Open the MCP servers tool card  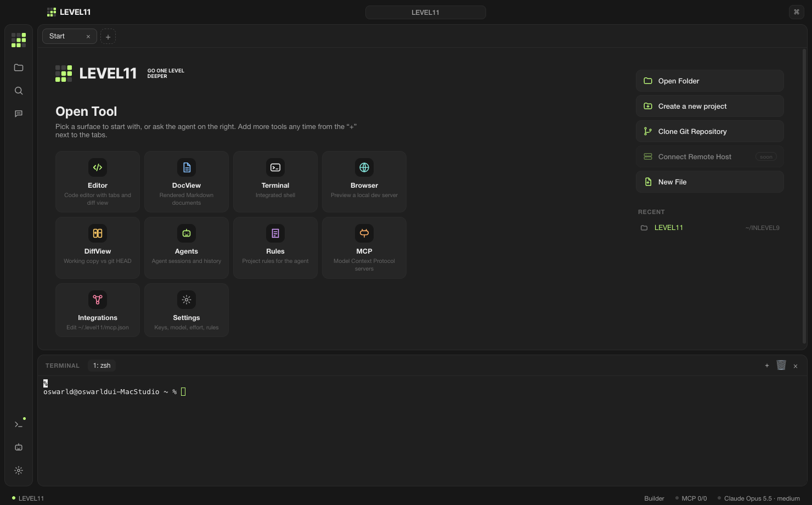coord(364,248)
